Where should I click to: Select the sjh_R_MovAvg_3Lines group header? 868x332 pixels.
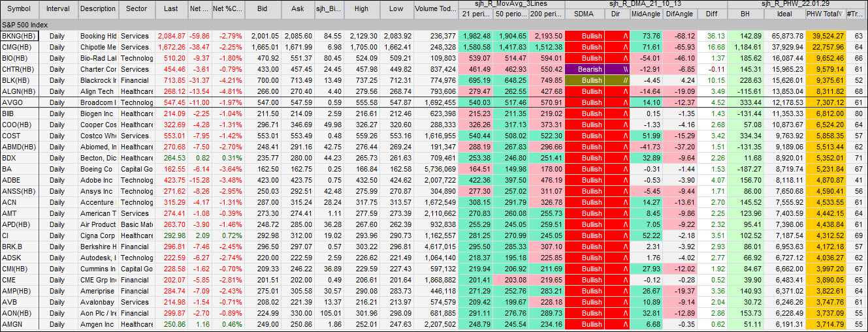point(511,4)
